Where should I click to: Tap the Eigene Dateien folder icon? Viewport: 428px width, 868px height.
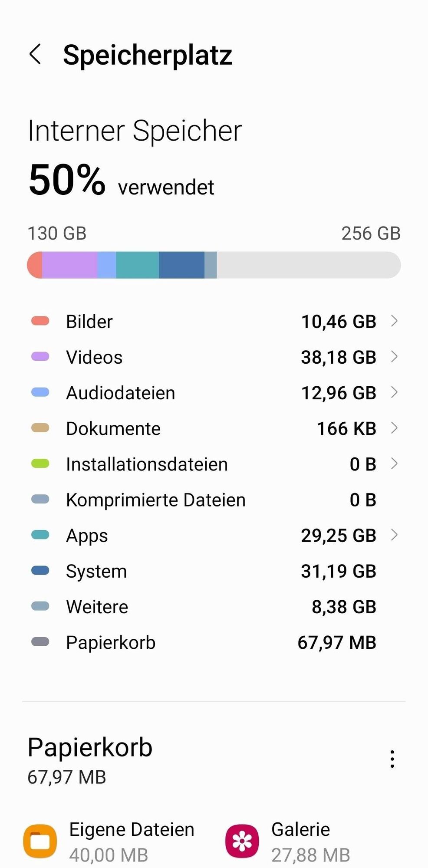pos(40,841)
